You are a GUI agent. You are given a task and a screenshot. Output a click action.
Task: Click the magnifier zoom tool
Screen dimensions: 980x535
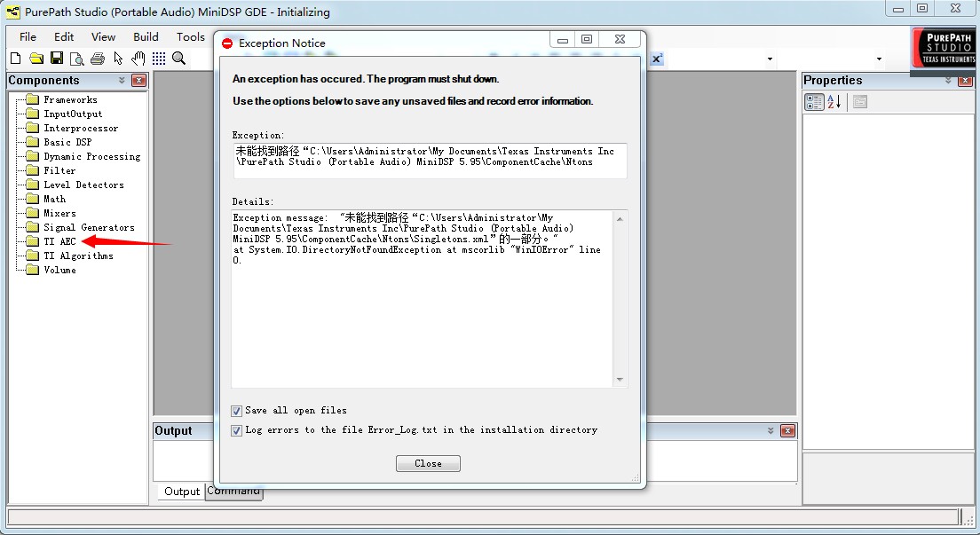point(178,59)
